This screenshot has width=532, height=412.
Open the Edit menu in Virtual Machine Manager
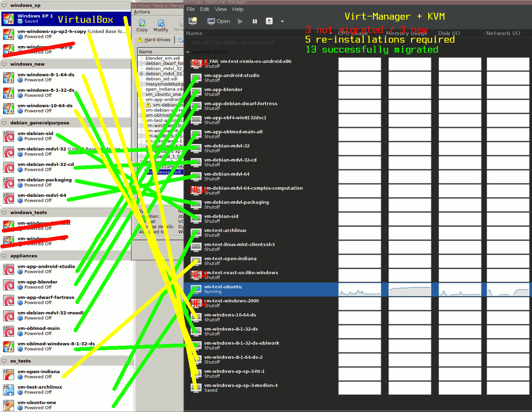pos(205,9)
